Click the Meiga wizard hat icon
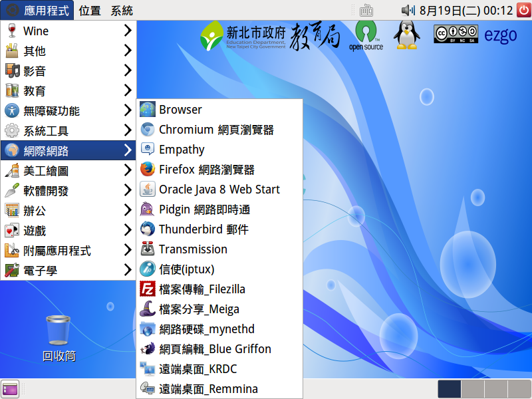Image resolution: width=532 pixels, height=399 pixels. (x=147, y=309)
